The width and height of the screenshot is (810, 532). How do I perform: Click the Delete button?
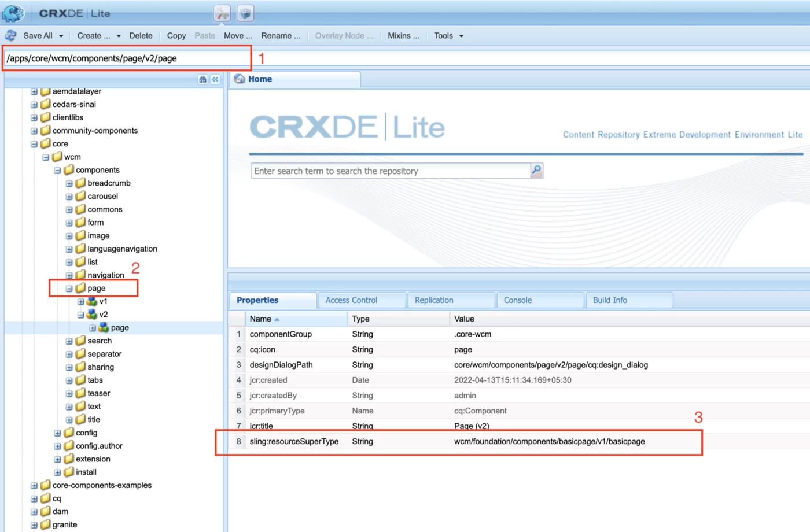pos(141,35)
